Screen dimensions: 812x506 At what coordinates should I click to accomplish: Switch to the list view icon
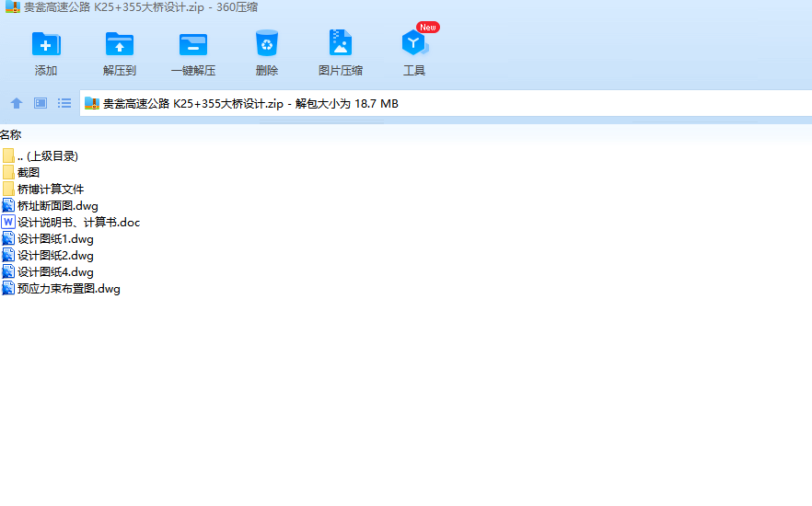pos(64,103)
